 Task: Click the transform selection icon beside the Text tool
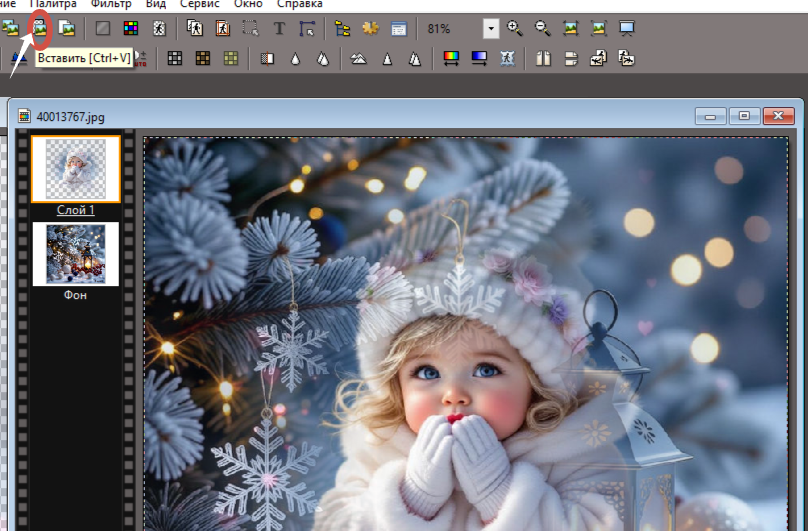pos(306,28)
